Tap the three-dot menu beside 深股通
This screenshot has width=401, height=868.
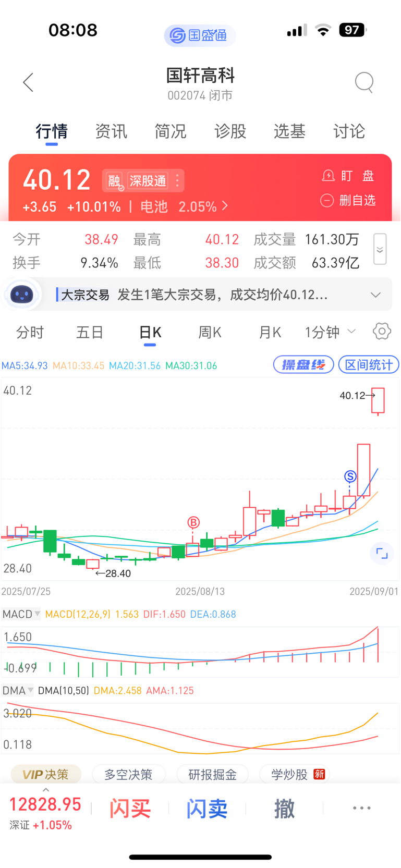[177, 180]
